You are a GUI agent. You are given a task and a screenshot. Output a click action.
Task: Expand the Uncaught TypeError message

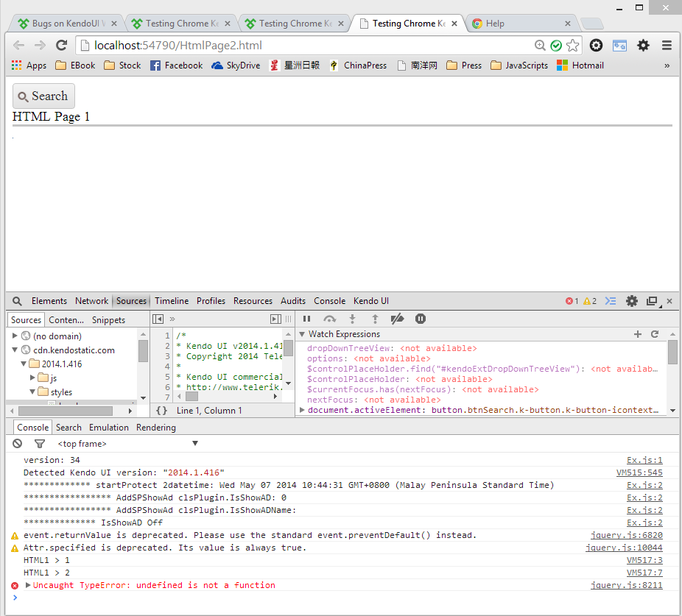[x=29, y=586]
